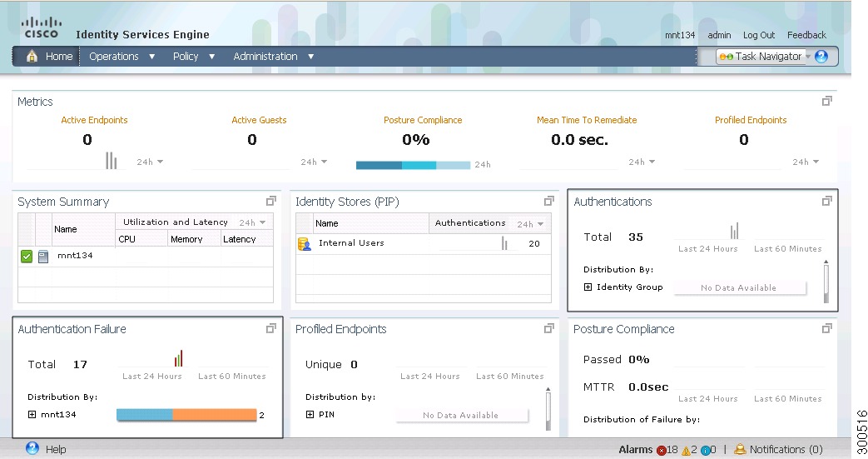Click the yellow warning alarms icon
Viewport: 868px width, 459px height.
click(x=686, y=451)
